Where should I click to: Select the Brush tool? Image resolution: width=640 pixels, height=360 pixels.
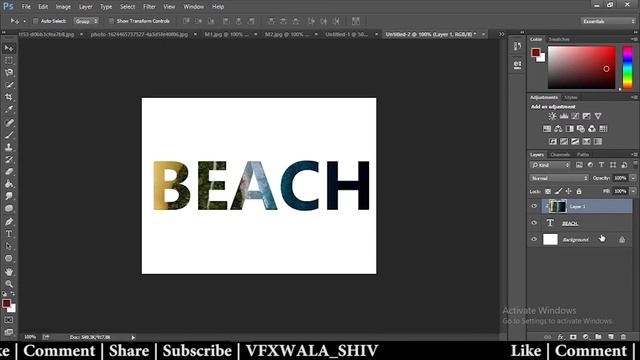coord(9,135)
